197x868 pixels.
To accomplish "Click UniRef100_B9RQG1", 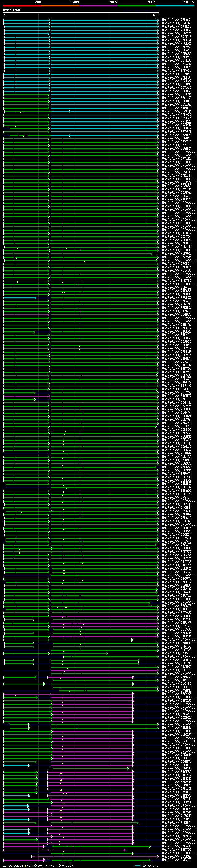I will [x=176, y=71].
